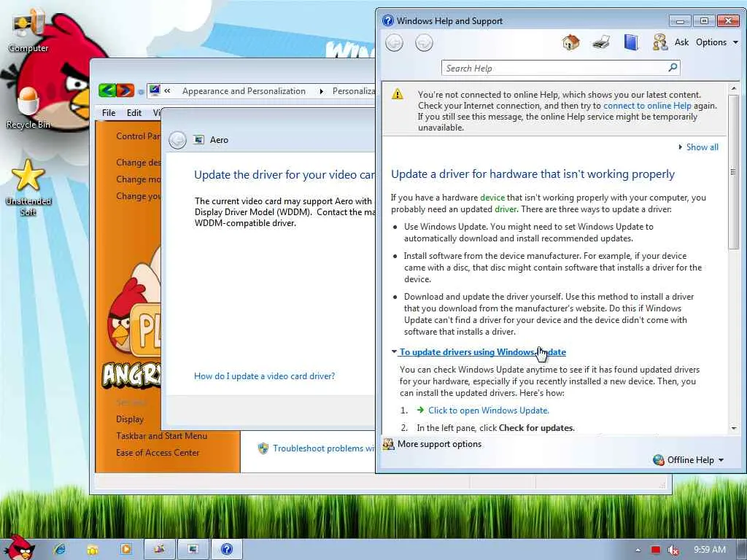The image size is (747, 560).
Task: Click to open Windows Update link
Action: pyautogui.click(x=488, y=411)
